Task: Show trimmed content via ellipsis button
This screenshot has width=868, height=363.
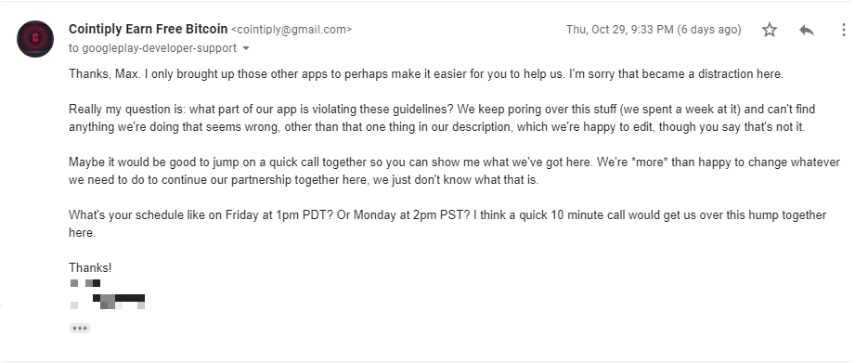Action: pyautogui.click(x=80, y=328)
